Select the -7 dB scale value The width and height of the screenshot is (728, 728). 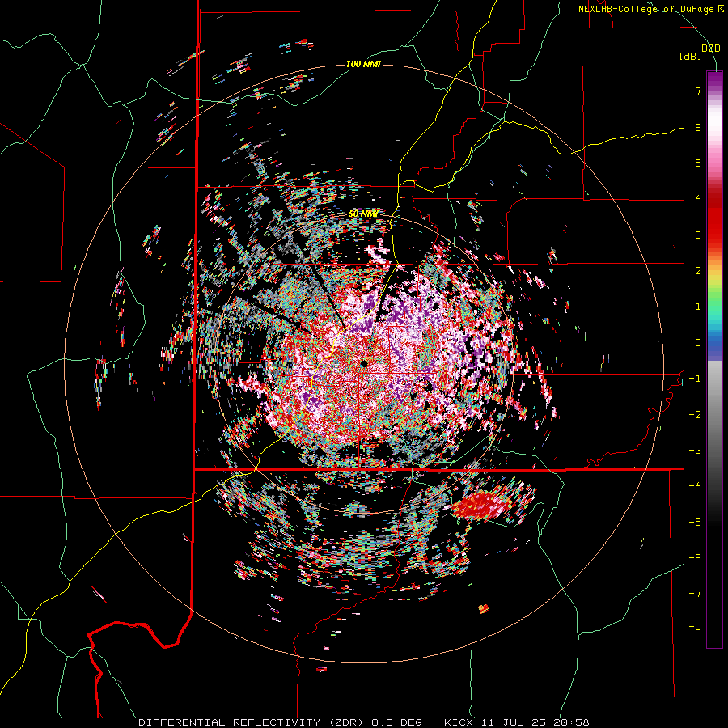695,594
